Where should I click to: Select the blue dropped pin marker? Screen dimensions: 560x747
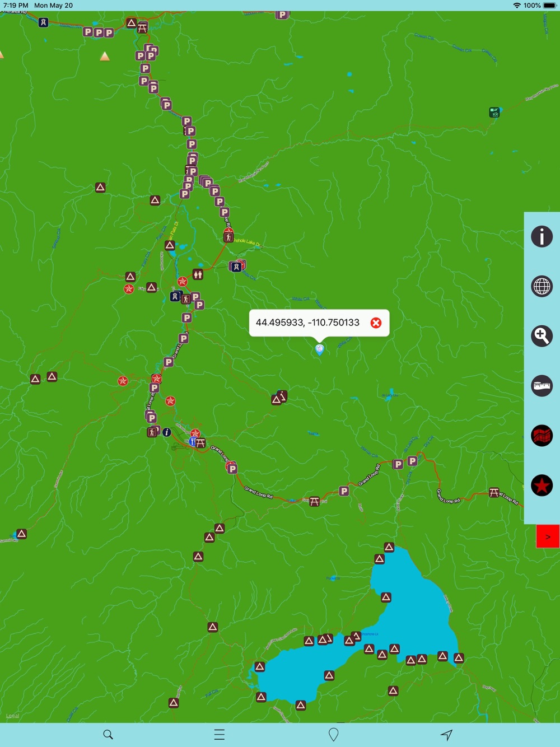point(319,350)
